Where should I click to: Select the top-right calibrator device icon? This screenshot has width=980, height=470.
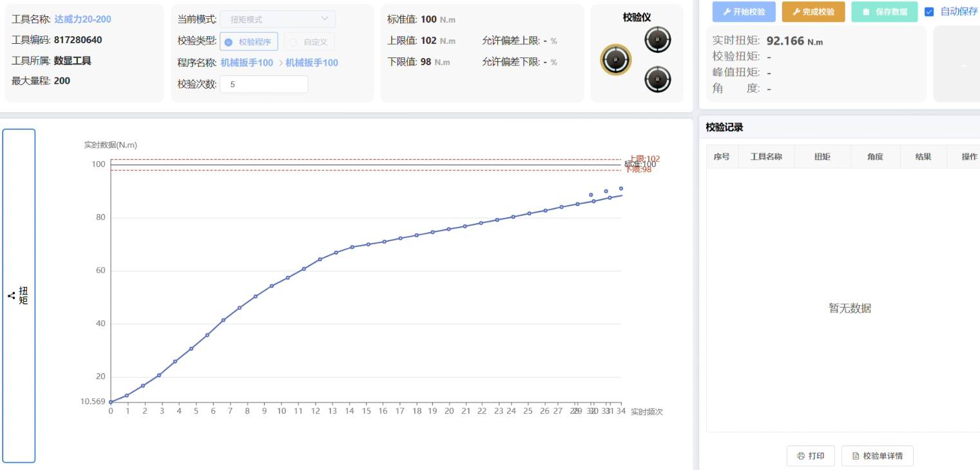coord(658,40)
